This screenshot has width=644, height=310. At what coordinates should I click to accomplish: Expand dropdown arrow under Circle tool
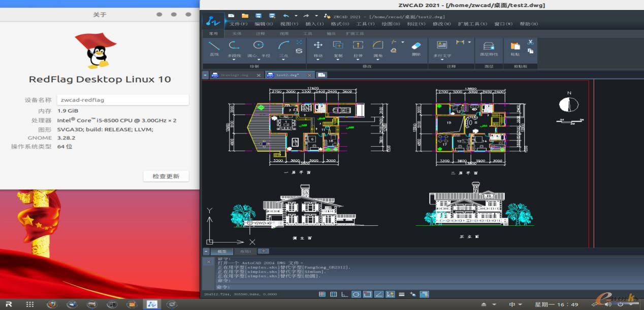(x=259, y=59)
